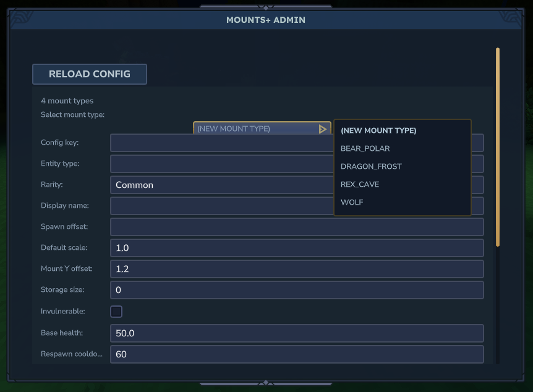Image resolution: width=533 pixels, height=392 pixels.
Task: Select BEAR_POLAR from the mount type list
Action: (364, 148)
